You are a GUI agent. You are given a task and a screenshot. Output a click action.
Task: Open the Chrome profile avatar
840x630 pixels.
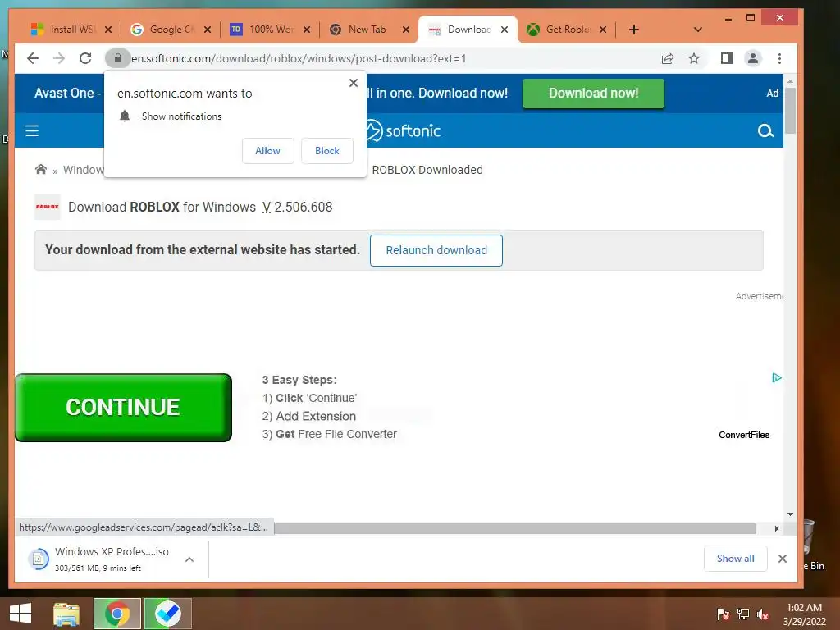coord(753,58)
